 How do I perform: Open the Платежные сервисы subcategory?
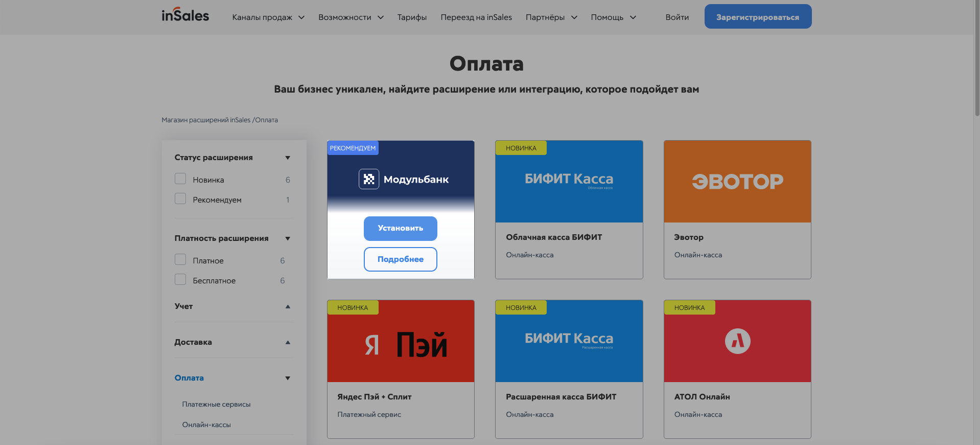tap(216, 404)
